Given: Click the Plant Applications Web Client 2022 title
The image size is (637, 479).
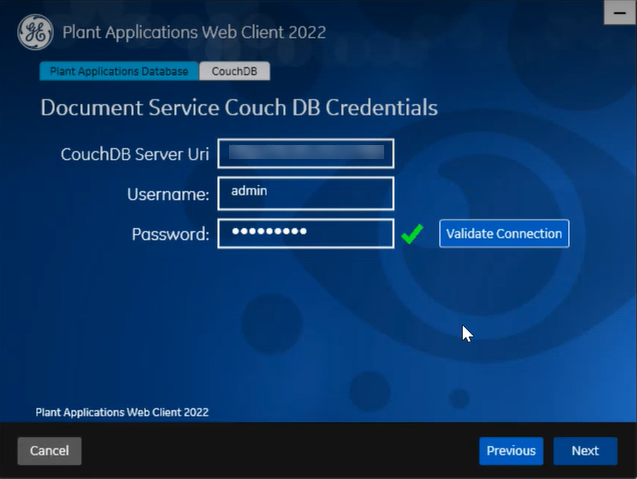Looking at the screenshot, I should click(194, 32).
